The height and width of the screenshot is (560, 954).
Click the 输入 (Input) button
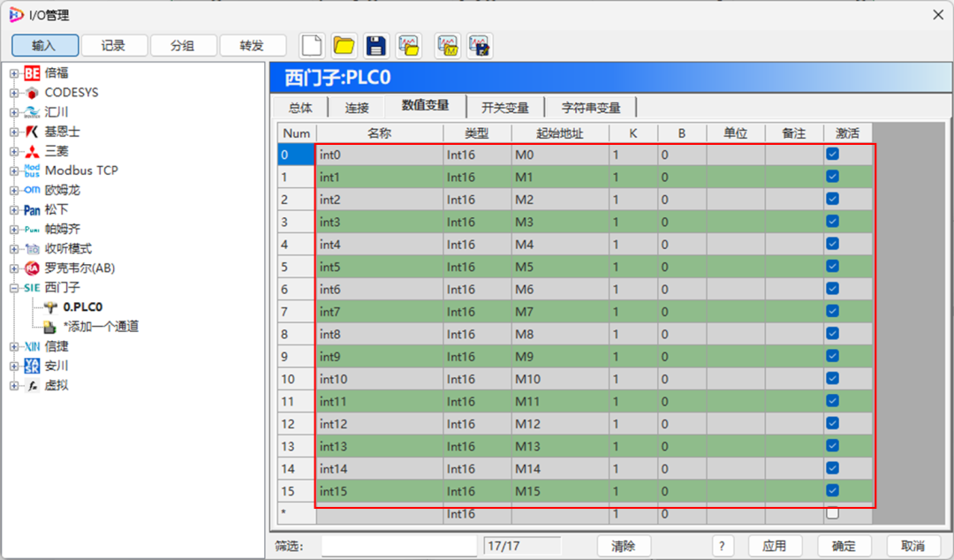point(44,46)
